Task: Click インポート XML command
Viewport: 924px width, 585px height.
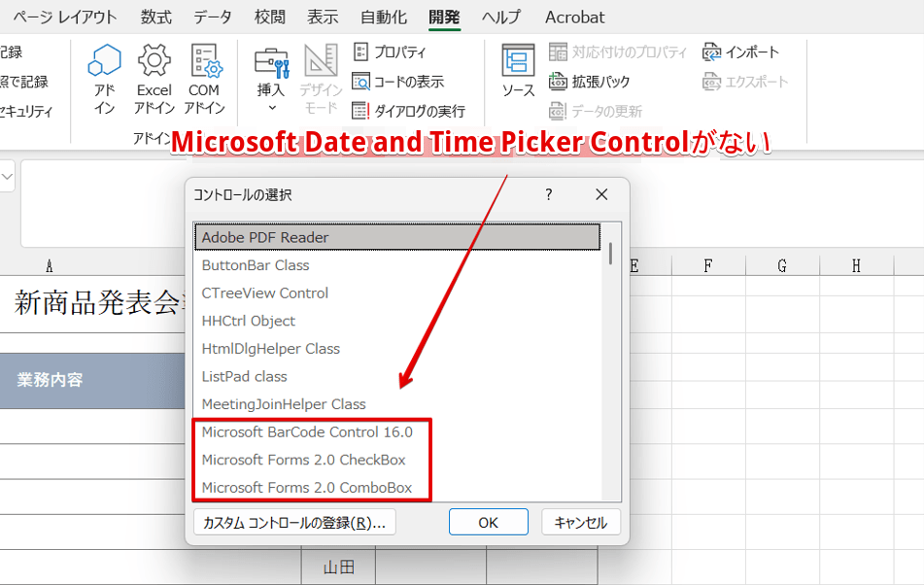Action: point(740,52)
